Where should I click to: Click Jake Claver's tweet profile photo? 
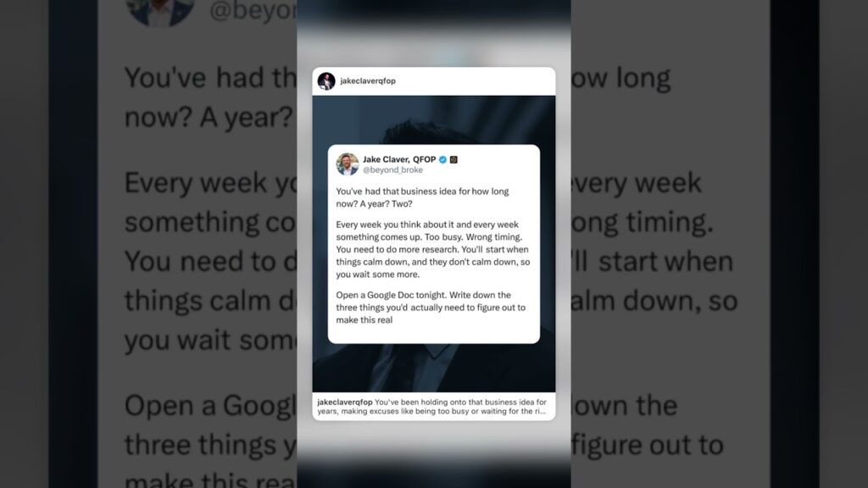pos(348,164)
